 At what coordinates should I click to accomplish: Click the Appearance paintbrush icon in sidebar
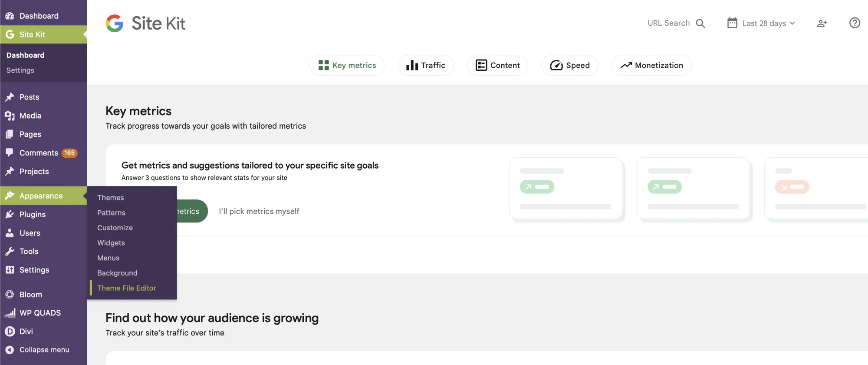point(10,196)
